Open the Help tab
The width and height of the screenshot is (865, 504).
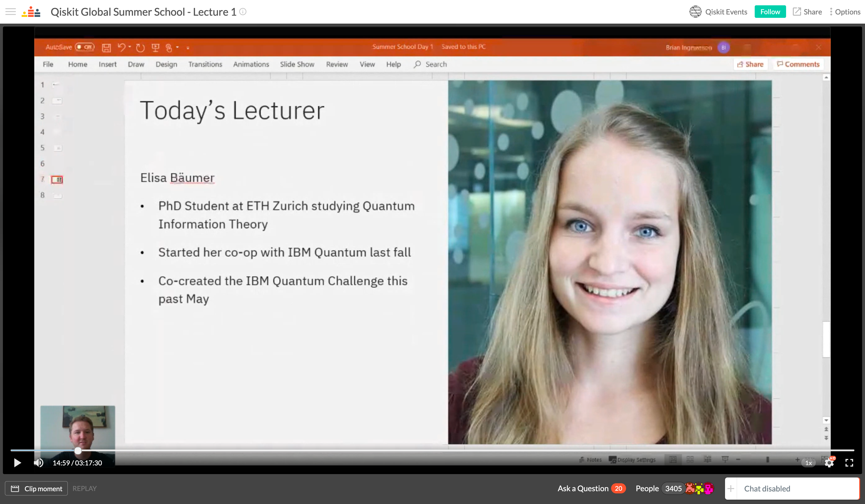pyautogui.click(x=393, y=64)
